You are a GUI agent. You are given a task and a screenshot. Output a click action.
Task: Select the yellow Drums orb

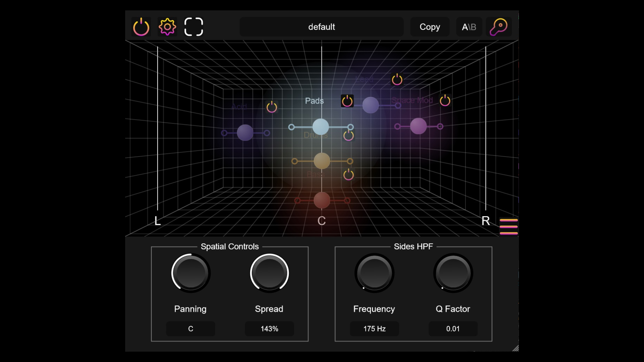322,161
